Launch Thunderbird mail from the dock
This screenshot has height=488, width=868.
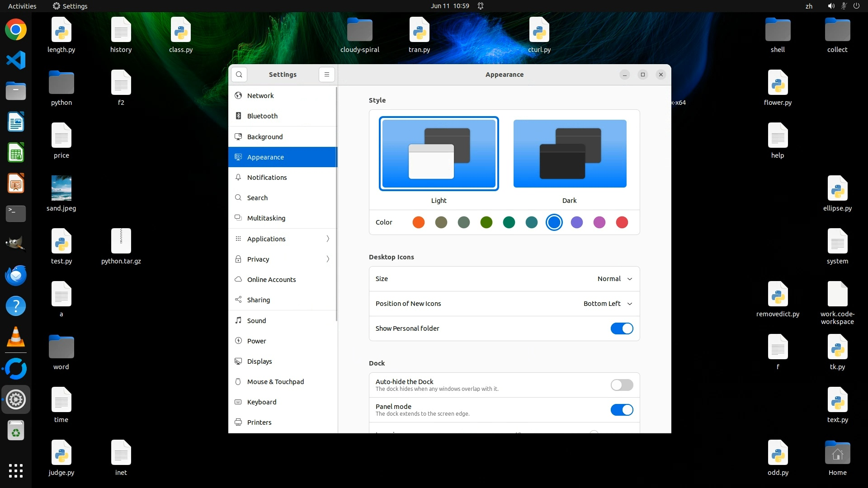coord(16,275)
